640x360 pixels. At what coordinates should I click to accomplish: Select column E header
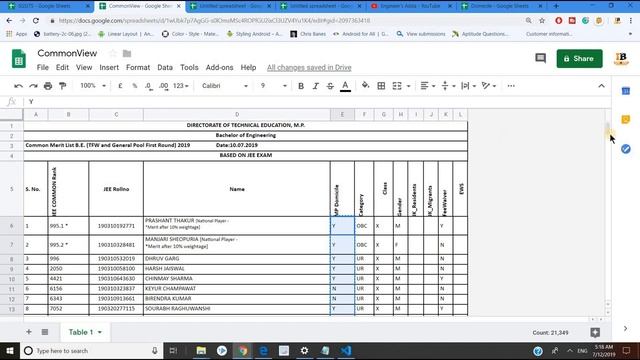click(x=342, y=115)
